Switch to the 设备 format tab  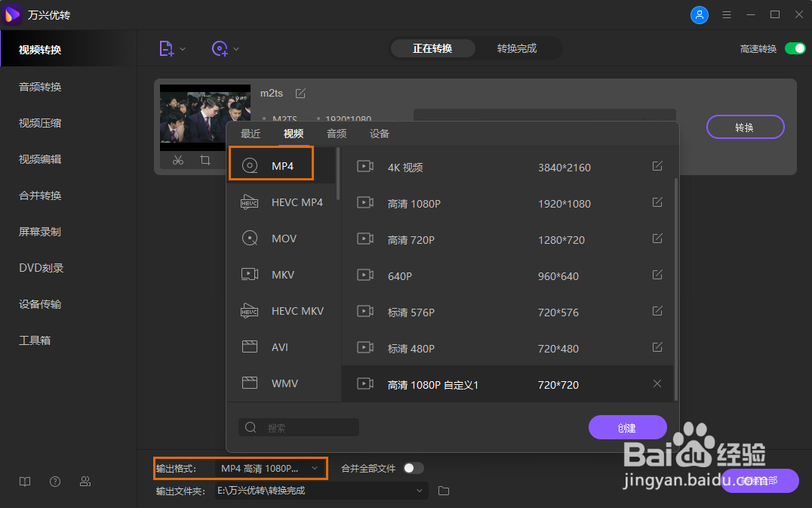(x=380, y=134)
